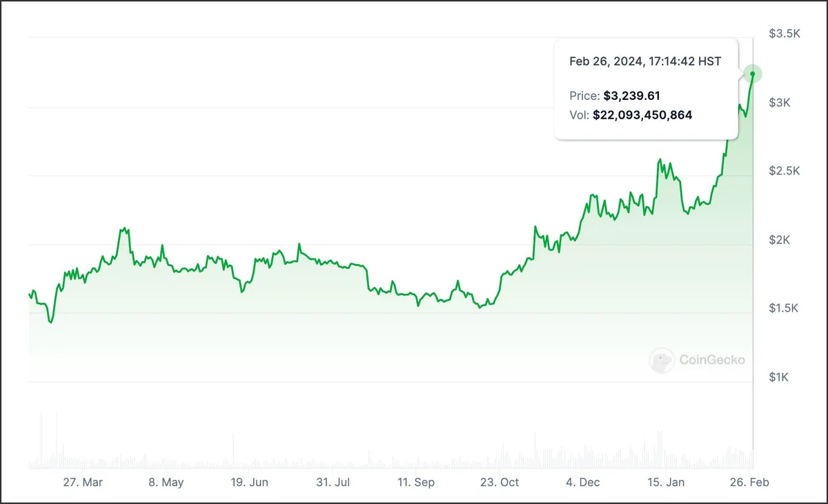The image size is (828, 504).
Task: Click the CoinGecko watermark text
Action: [712, 360]
